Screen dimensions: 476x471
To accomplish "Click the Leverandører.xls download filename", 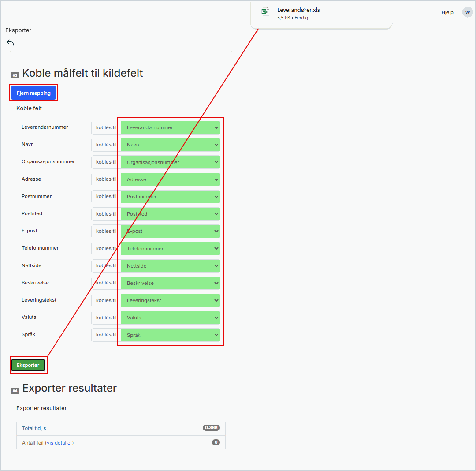I will (298, 10).
